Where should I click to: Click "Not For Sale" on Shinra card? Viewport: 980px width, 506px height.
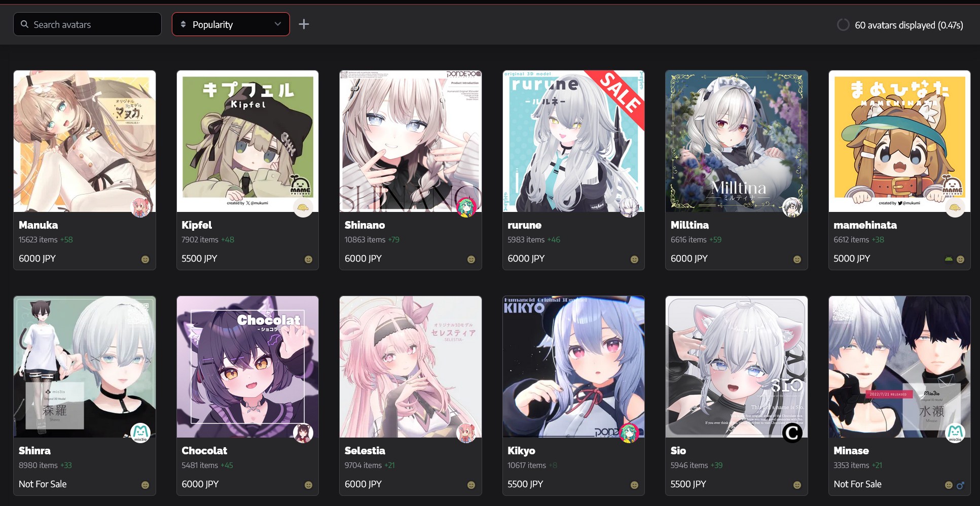click(43, 484)
